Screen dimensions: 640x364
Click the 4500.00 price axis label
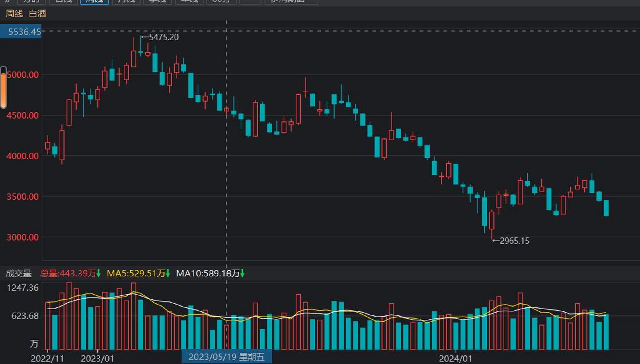pyautogui.click(x=22, y=115)
